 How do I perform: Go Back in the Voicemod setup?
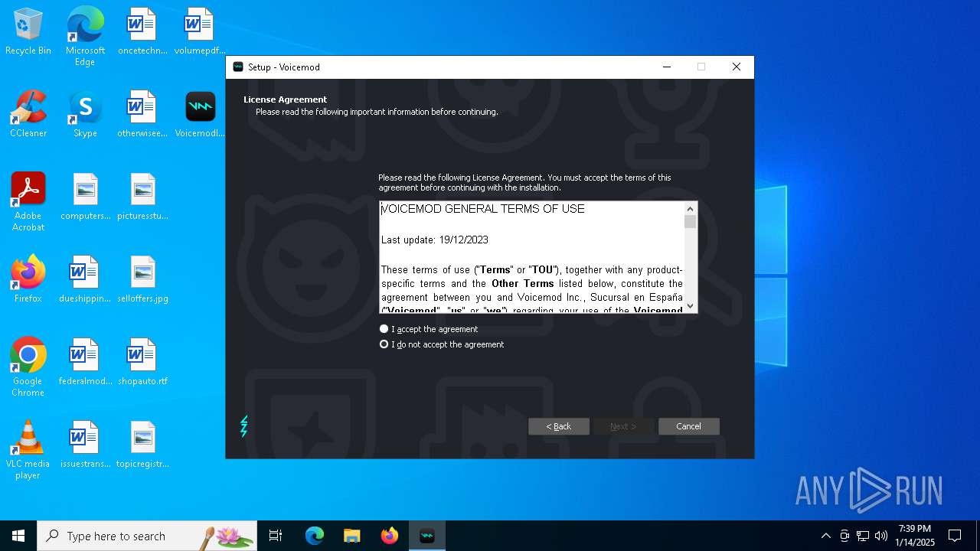pyautogui.click(x=559, y=426)
